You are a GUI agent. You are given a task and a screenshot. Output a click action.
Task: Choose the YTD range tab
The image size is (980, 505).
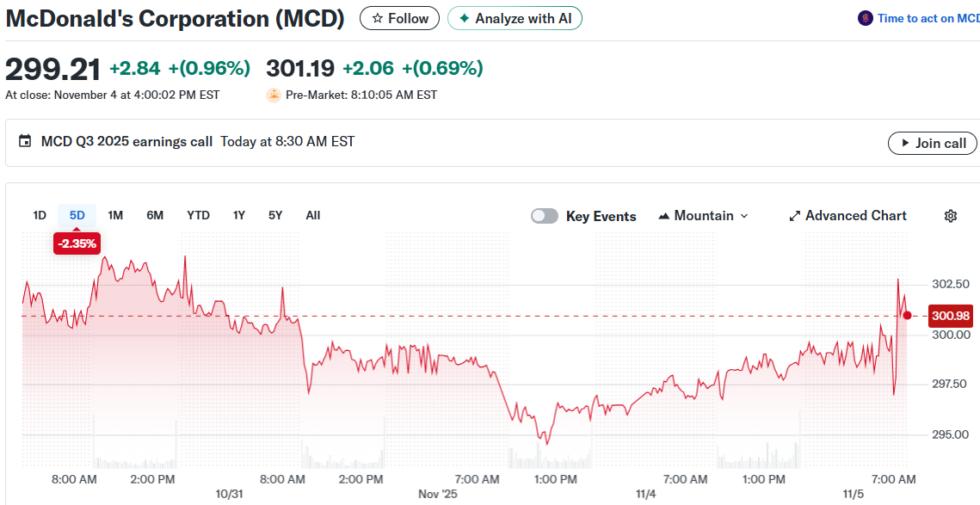[198, 215]
